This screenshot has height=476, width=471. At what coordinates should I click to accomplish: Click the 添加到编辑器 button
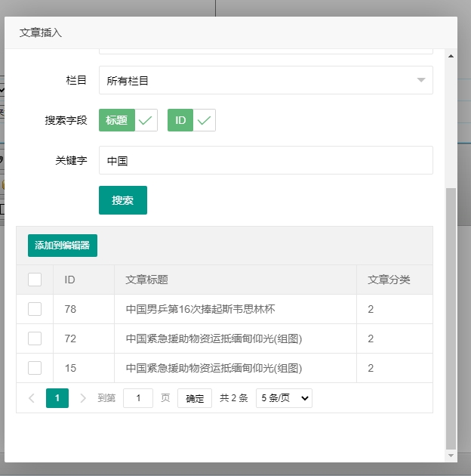pyautogui.click(x=63, y=246)
